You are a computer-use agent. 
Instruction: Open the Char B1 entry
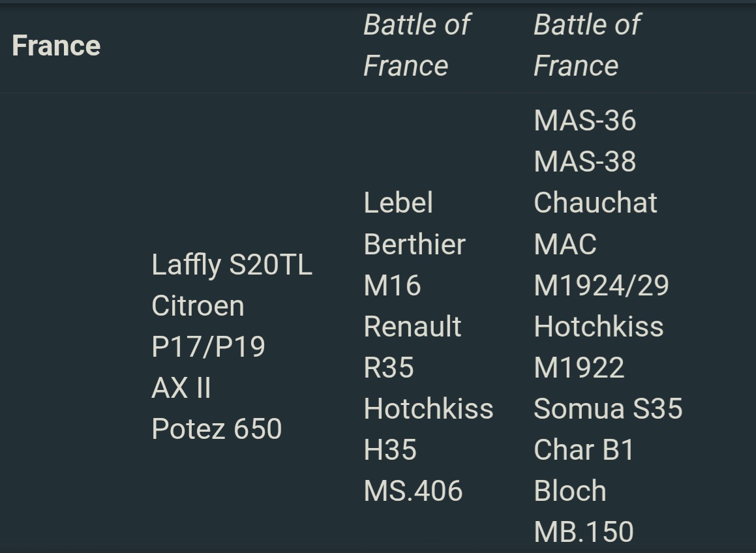(x=584, y=450)
